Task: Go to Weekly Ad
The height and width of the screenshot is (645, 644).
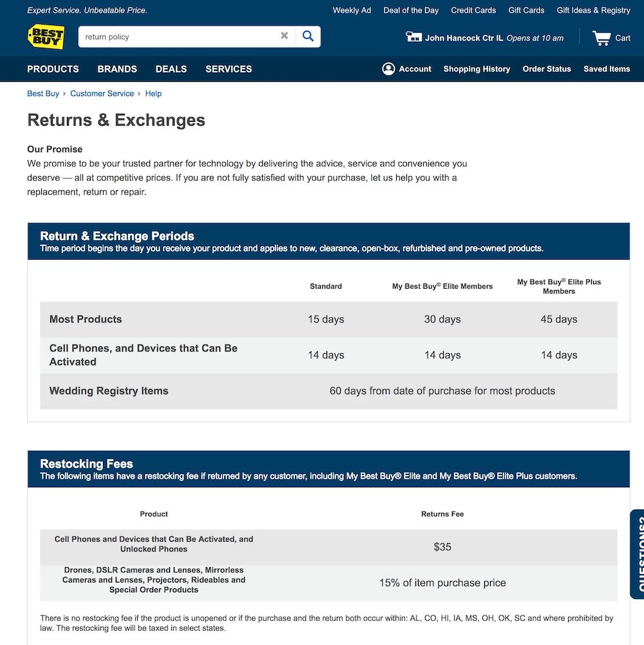Action: tap(352, 10)
